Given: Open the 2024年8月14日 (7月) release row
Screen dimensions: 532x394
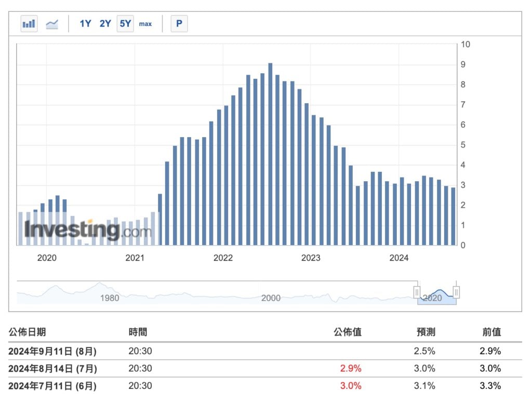Looking at the screenshot, I should [x=52, y=369].
